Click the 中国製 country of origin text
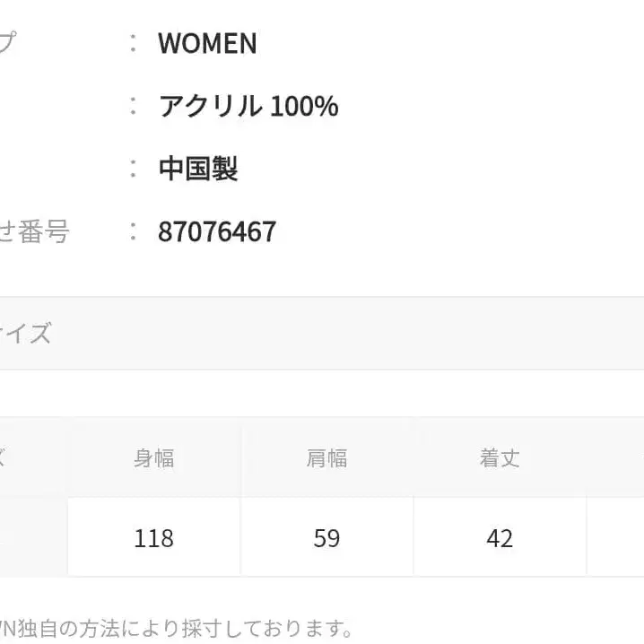 197,170
